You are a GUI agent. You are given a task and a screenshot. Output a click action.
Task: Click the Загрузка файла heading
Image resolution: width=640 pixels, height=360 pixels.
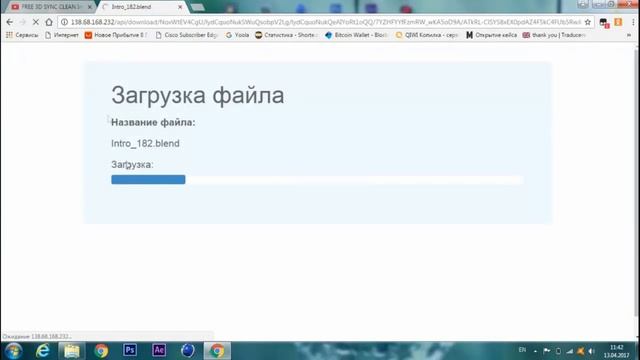(x=198, y=96)
